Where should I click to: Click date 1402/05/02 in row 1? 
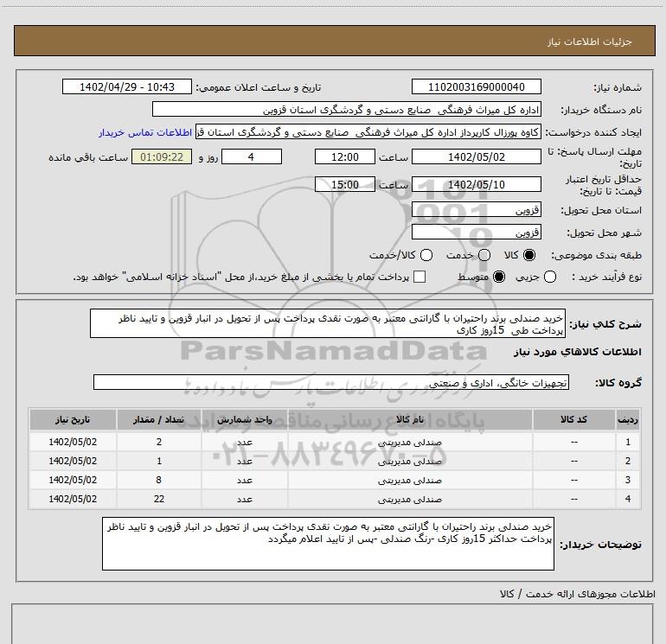pyautogui.click(x=73, y=442)
